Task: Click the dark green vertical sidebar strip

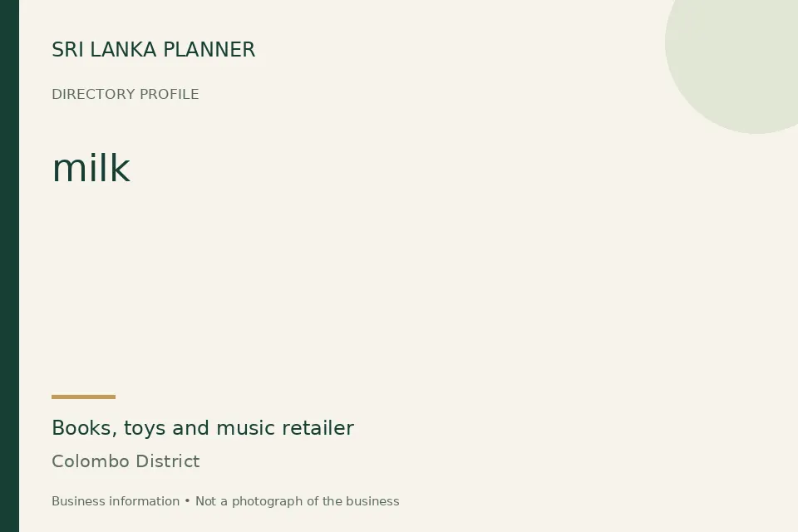Action: [9, 266]
